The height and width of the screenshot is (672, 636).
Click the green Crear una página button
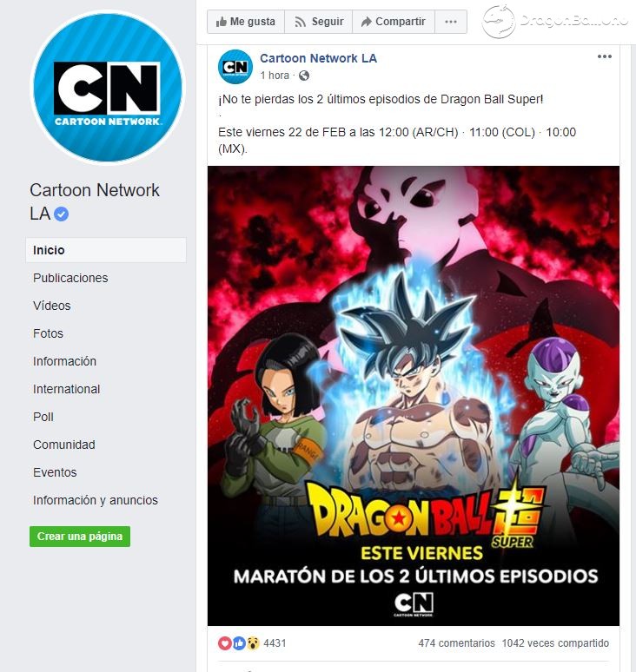pyautogui.click(x=80, y=537)
